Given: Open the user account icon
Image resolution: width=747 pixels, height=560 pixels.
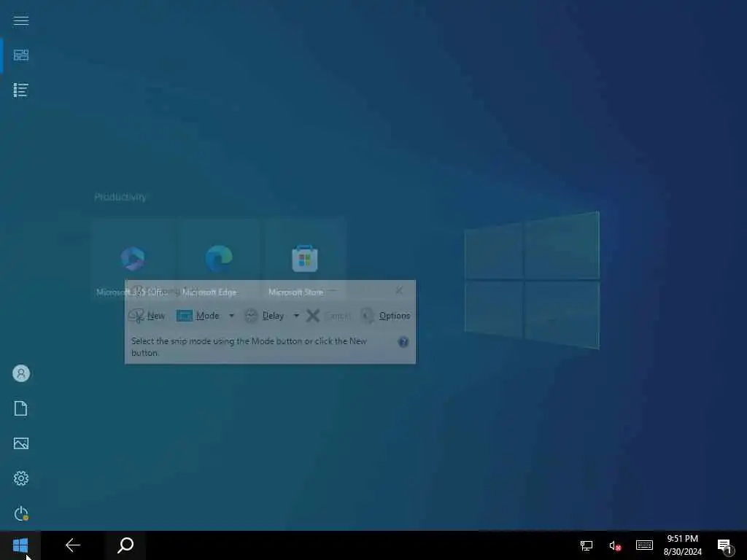Looking at the screenshot, I should click(x=21, y=373).
